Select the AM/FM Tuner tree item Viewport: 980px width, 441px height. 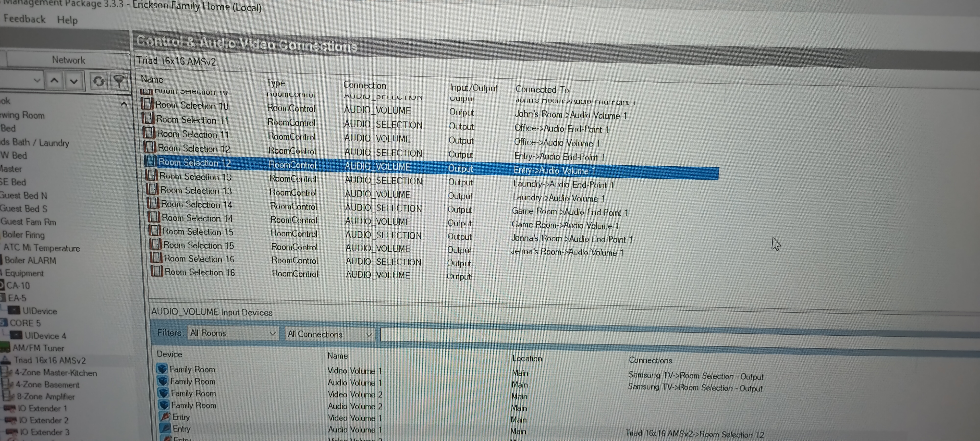click(38, 348)
